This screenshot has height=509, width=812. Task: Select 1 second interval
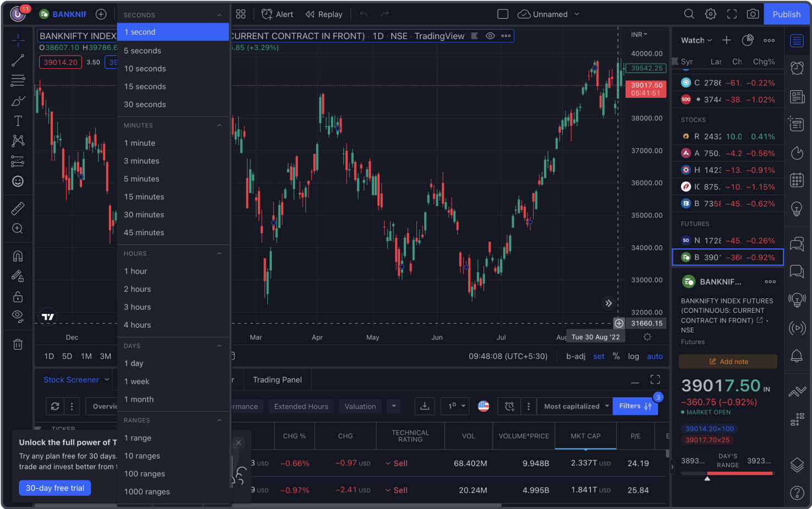(173, 32)
